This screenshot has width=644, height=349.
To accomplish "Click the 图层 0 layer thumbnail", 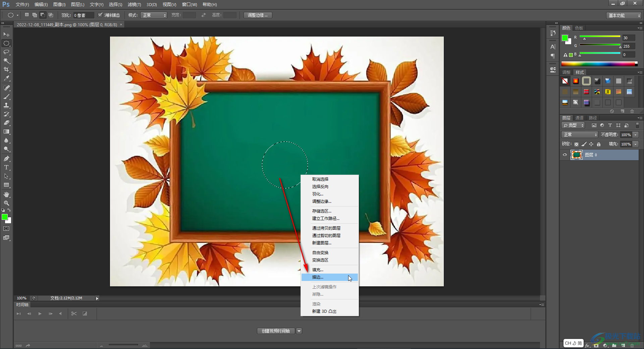I will point(577,155).
